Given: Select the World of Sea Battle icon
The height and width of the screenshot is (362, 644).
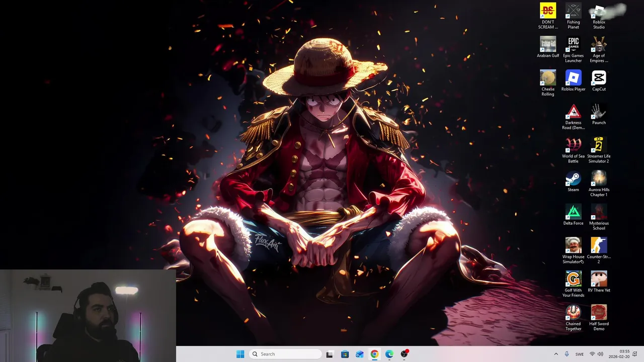Looking at the screenshot, I should [x=573, y=150].
